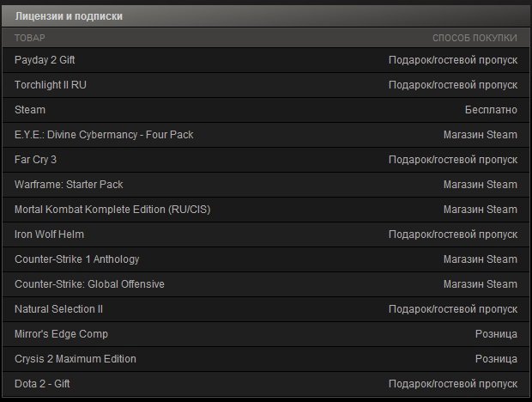The height and width of the screenshot is (402, 532).
Task: Click the 'Far Cry 3' entry
Action: coord(266,160)
